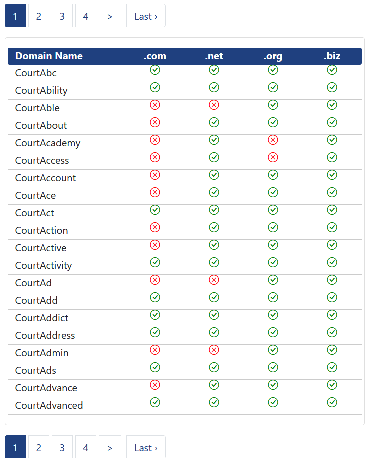Select the CourtAction domain name
368x458 pixels.
42,230
